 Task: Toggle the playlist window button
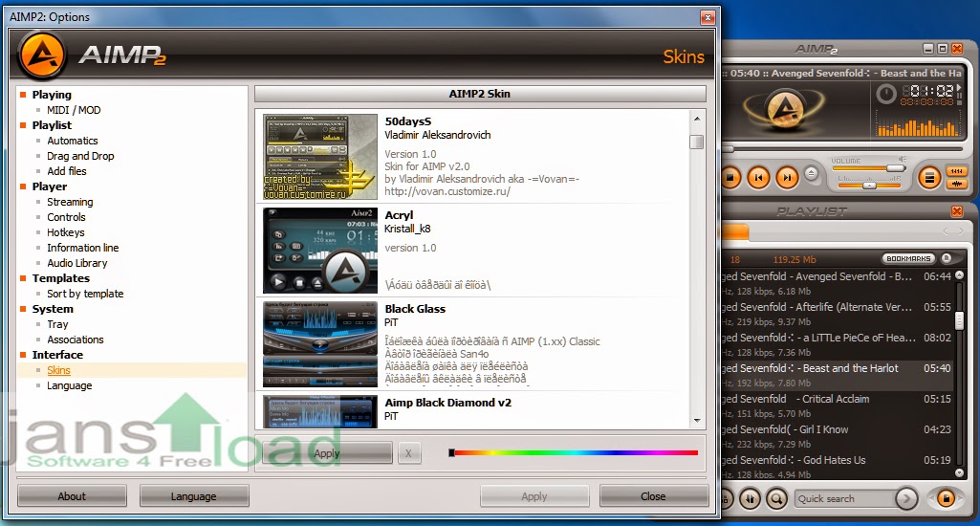929,178
